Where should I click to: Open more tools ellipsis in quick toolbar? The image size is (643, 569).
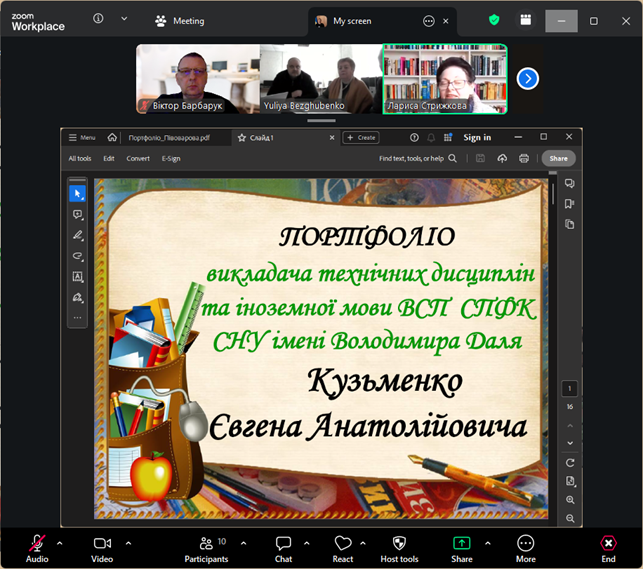78,318
